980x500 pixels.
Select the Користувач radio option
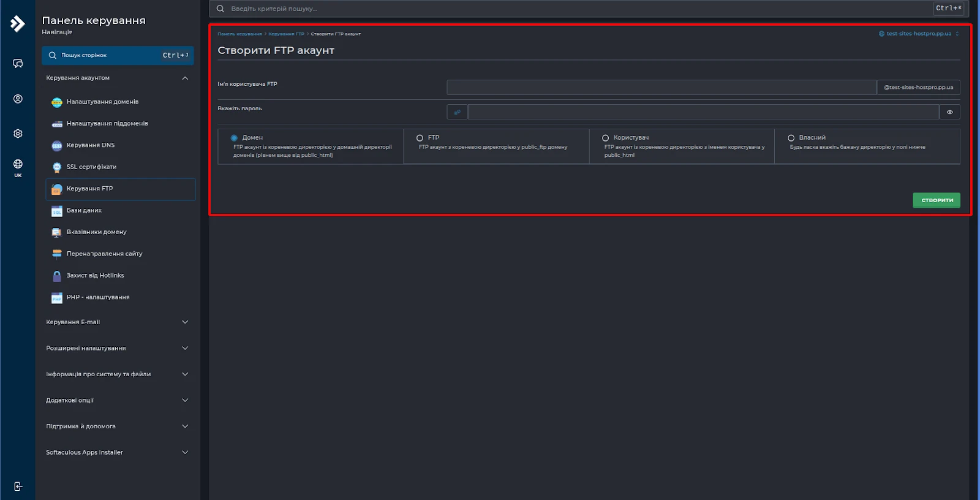point(605,138)
